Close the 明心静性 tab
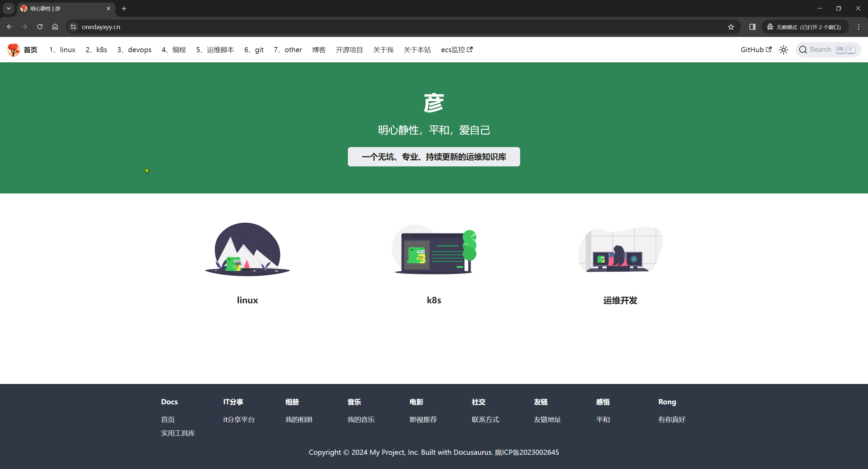Image resolution: width=868 pixels, height=469 pixels. coord(108,8)
